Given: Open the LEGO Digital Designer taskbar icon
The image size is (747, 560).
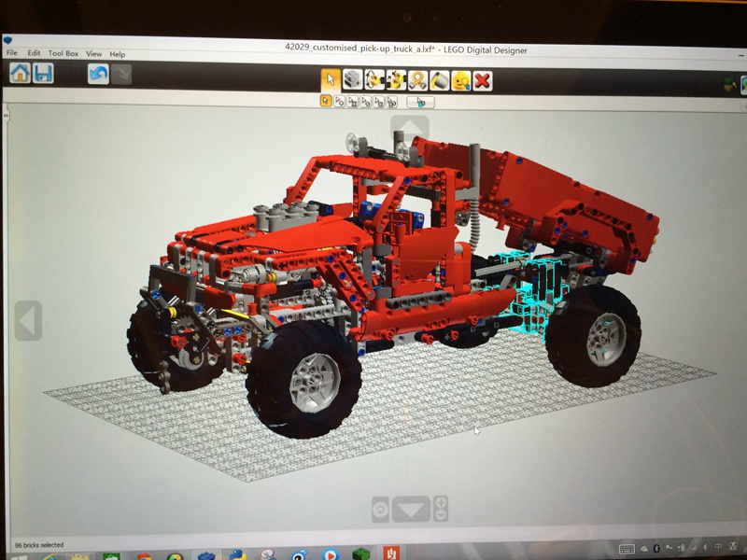Looking at the screenshot, I should click(x=206, y=555).
